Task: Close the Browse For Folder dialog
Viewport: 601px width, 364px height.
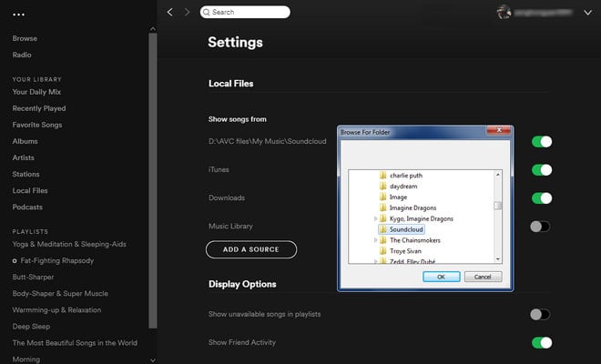Action: 499,130
